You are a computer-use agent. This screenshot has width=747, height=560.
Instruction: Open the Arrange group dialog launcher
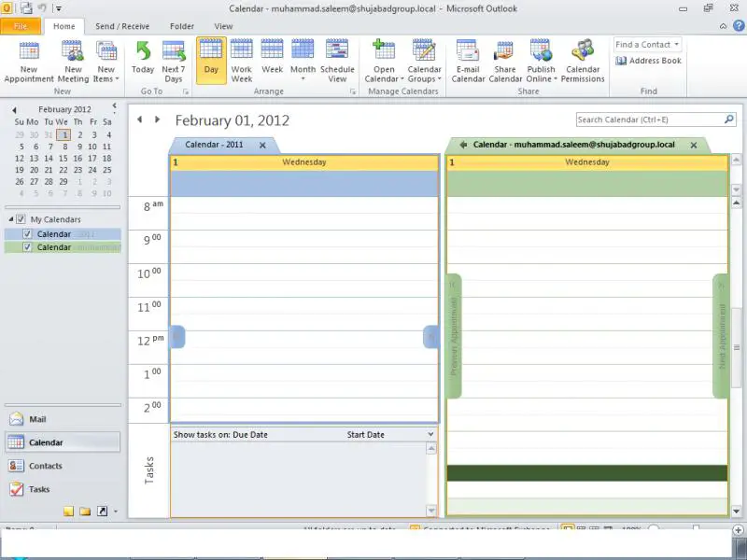point(353,91)
